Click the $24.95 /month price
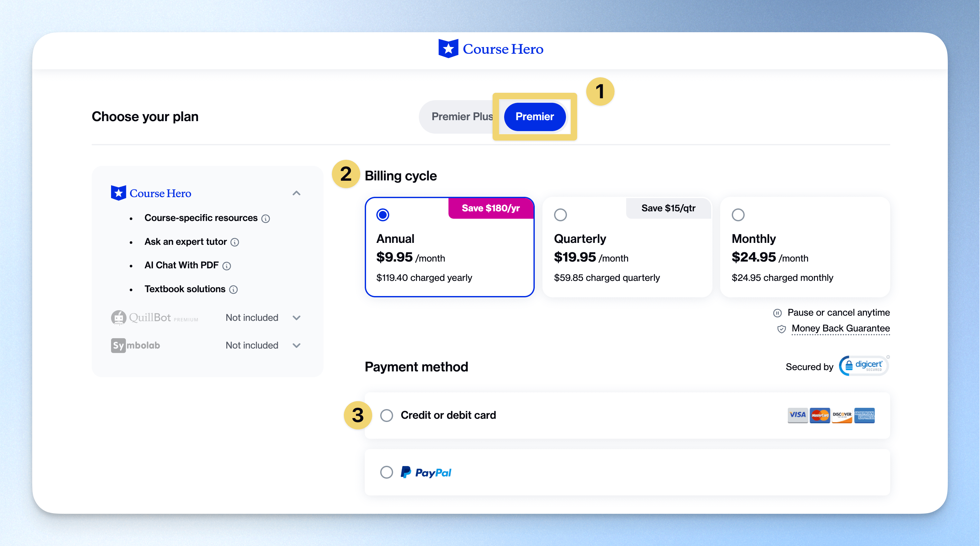The height and width of the screenshot is (546, 980). [770, 257]
